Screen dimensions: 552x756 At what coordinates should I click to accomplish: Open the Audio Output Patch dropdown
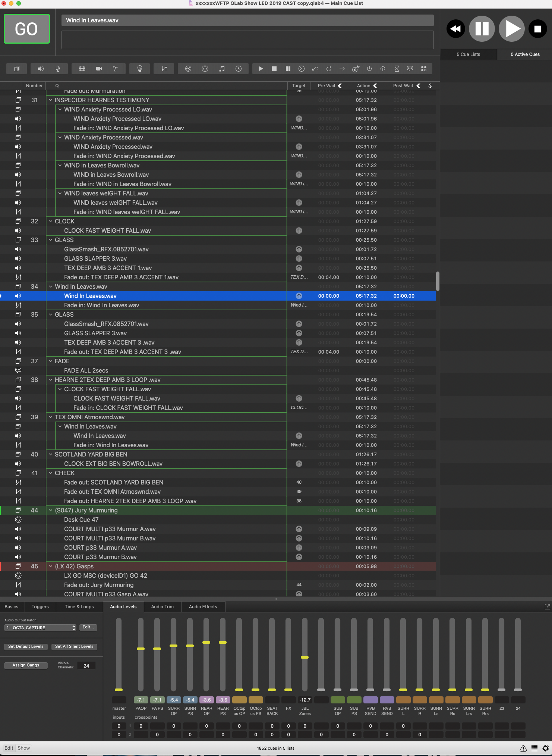40,628
